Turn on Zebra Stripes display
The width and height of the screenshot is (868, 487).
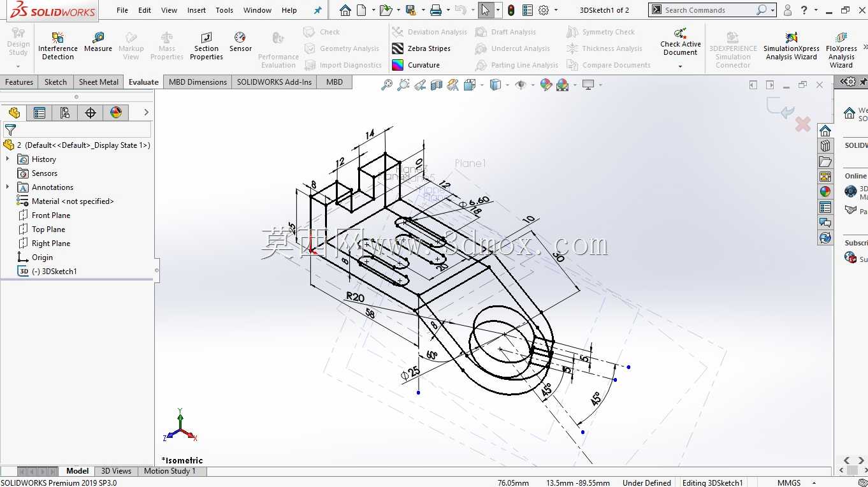click(421, 48)
